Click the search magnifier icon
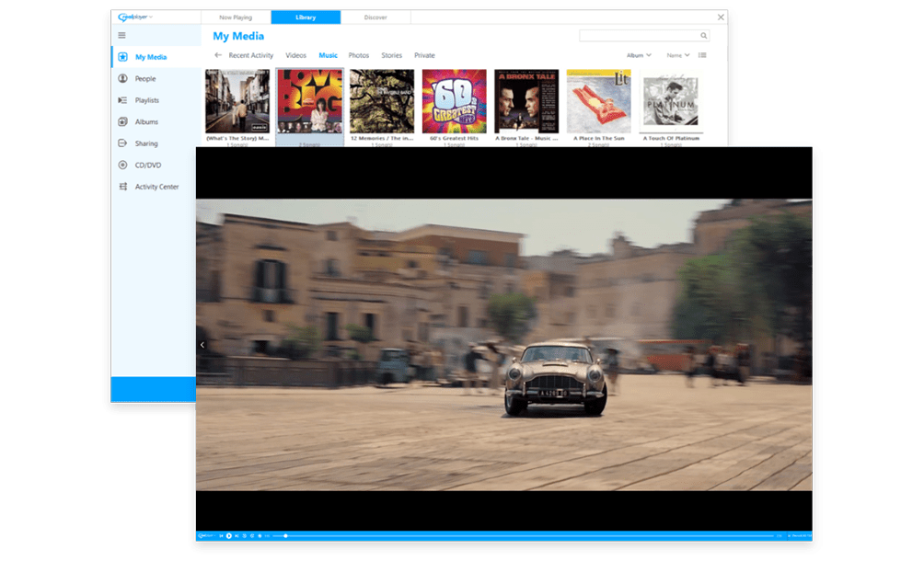 704,36
